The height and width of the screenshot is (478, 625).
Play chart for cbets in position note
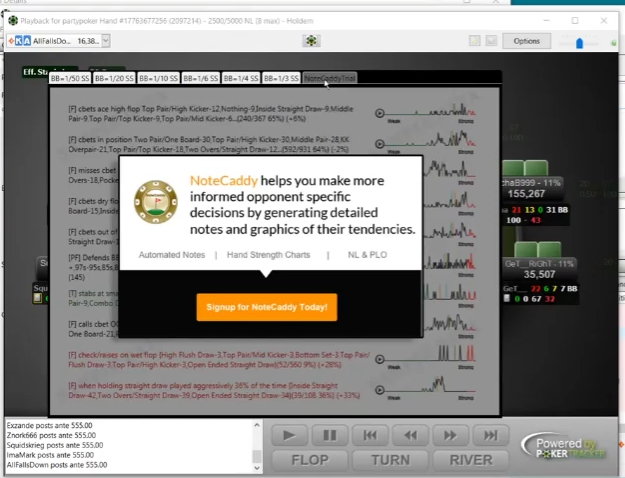379,144
